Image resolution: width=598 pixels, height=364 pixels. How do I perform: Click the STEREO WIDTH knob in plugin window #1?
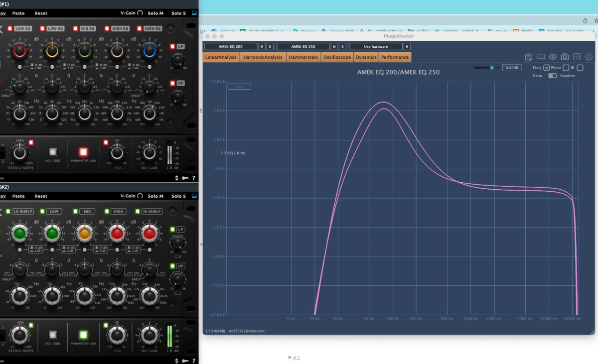19,153
